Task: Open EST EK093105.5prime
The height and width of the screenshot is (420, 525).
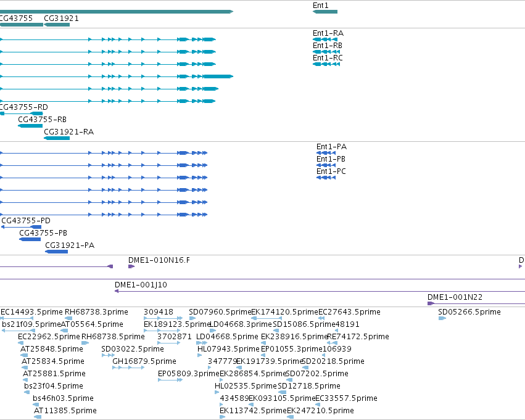Action: point(283,398)
